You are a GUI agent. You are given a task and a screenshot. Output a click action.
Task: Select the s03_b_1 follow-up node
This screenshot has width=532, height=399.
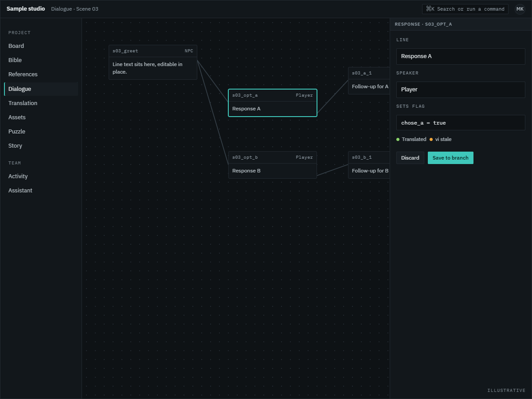tap(369, 165)
